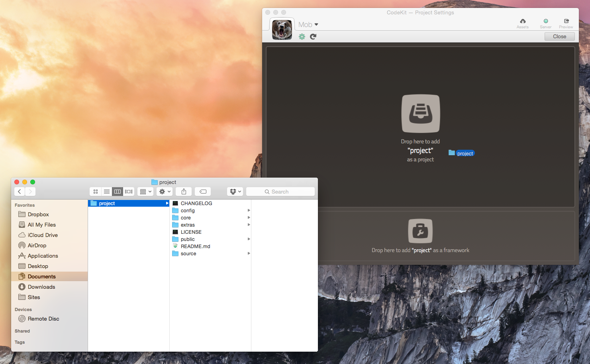Click the add-as-framework toolbox icon
The height and width of the screenshot is (364, 590).
[420, 231]
